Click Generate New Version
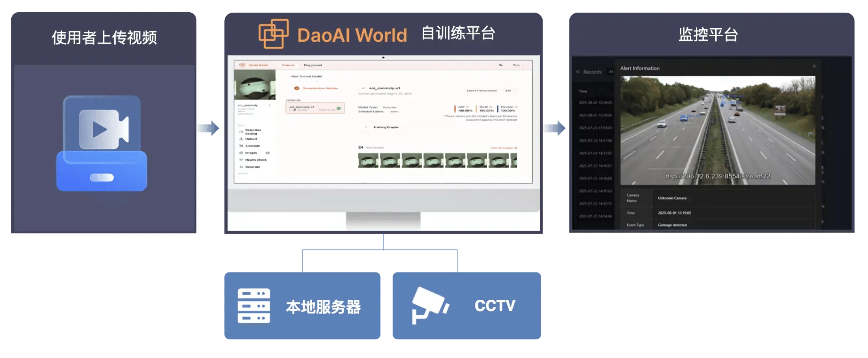Viewport: 868px width, 358px height. 320,88
